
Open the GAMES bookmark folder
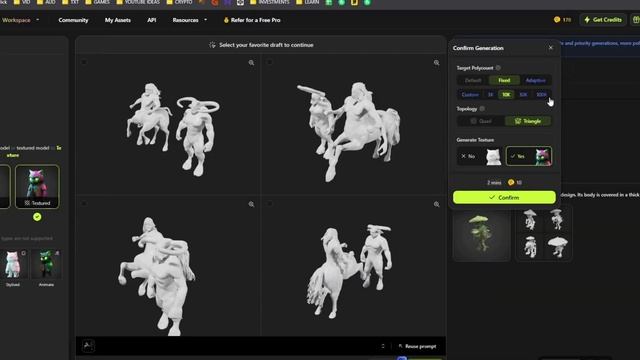98,2
